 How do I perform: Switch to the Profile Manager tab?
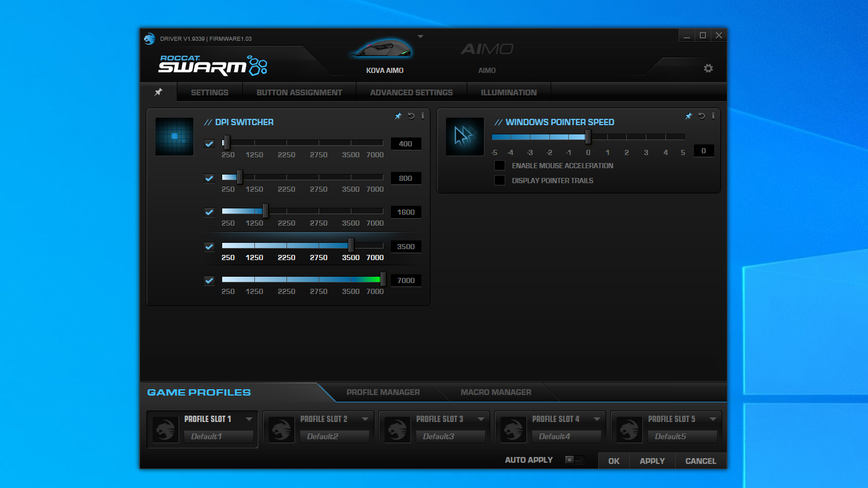tap(383, 392)
